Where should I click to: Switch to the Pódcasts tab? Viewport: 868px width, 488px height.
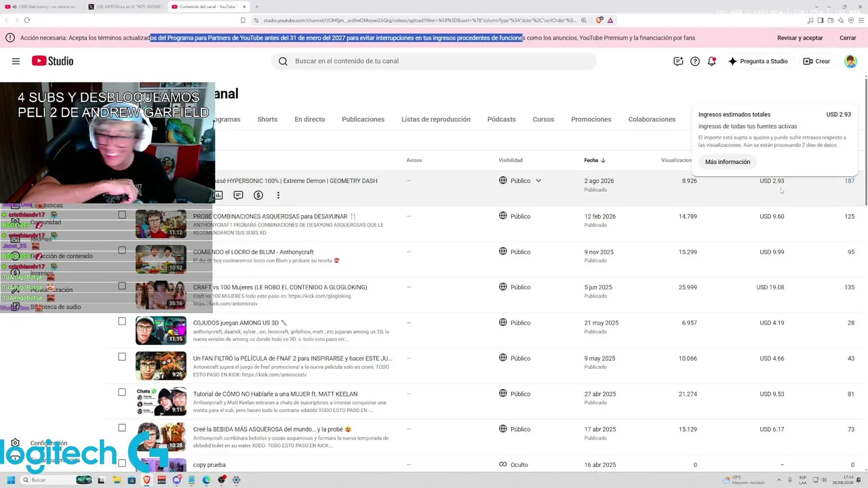click(x=501, y=119)
